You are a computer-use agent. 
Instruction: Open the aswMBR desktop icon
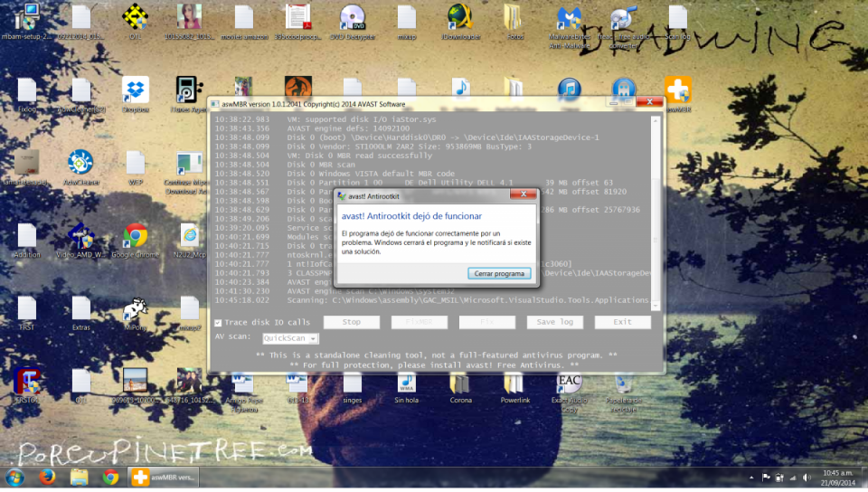[x=678, y=94]
